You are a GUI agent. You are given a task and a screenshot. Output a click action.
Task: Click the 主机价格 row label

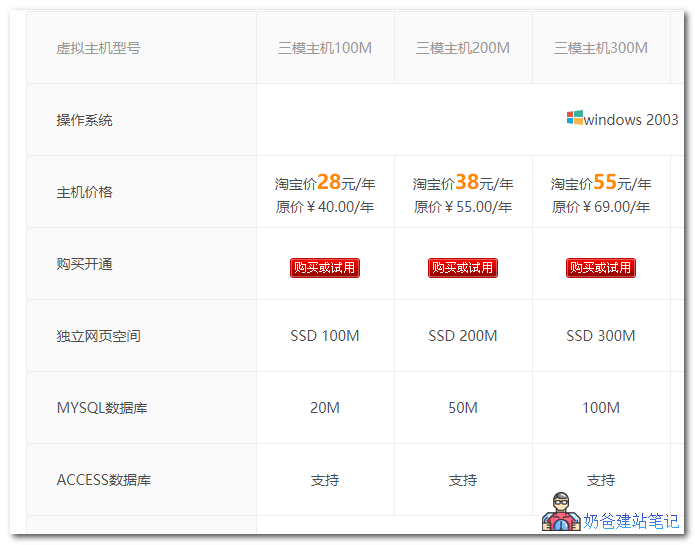tap(84, 192)
